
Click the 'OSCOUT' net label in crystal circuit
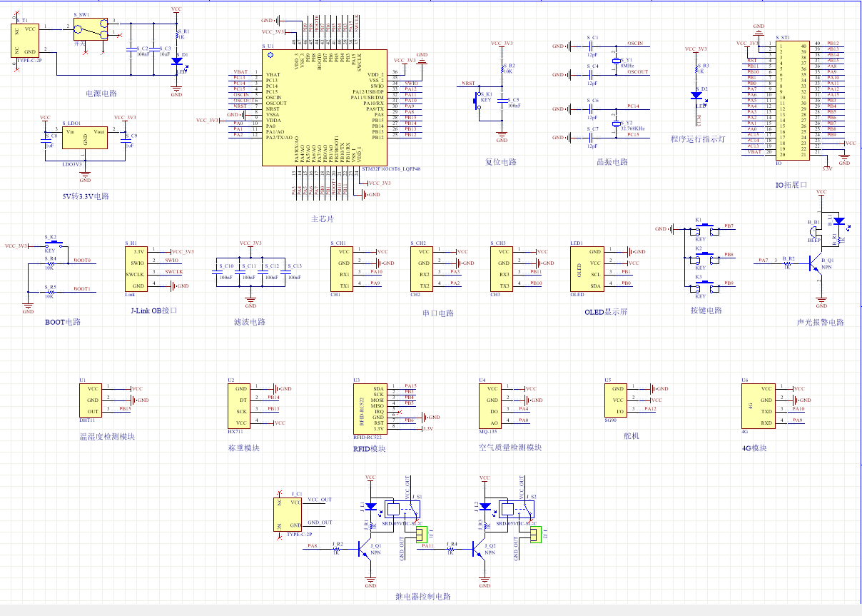639,72
